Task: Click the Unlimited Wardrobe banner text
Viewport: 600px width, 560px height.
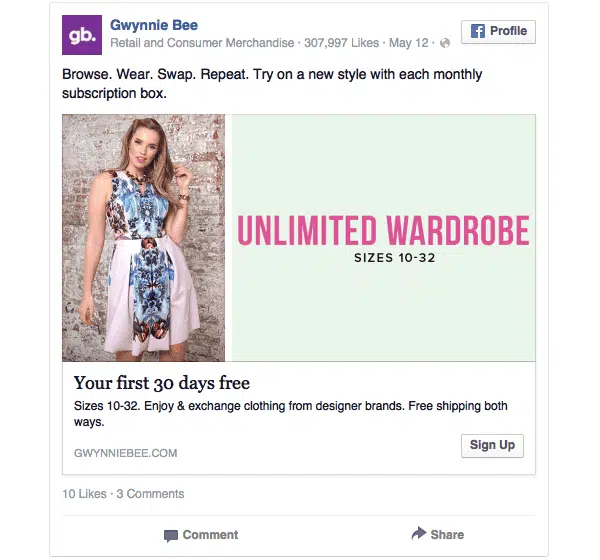Action: [x=383, y=231]
